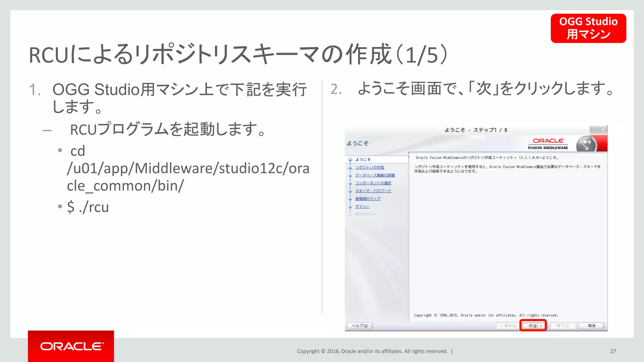Click the slide title RCUによるリポジトリスキーマの作成

click(x=238, y=54)
